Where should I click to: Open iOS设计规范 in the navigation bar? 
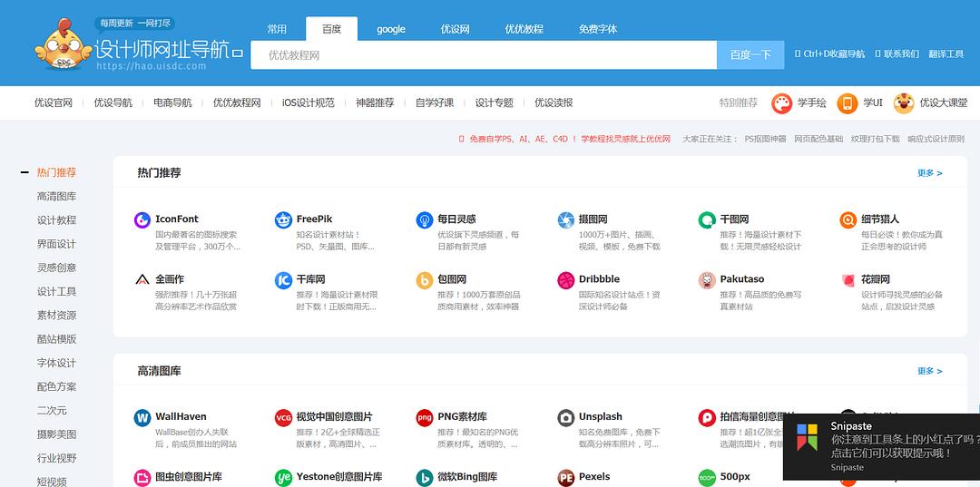tap(309, 103)
